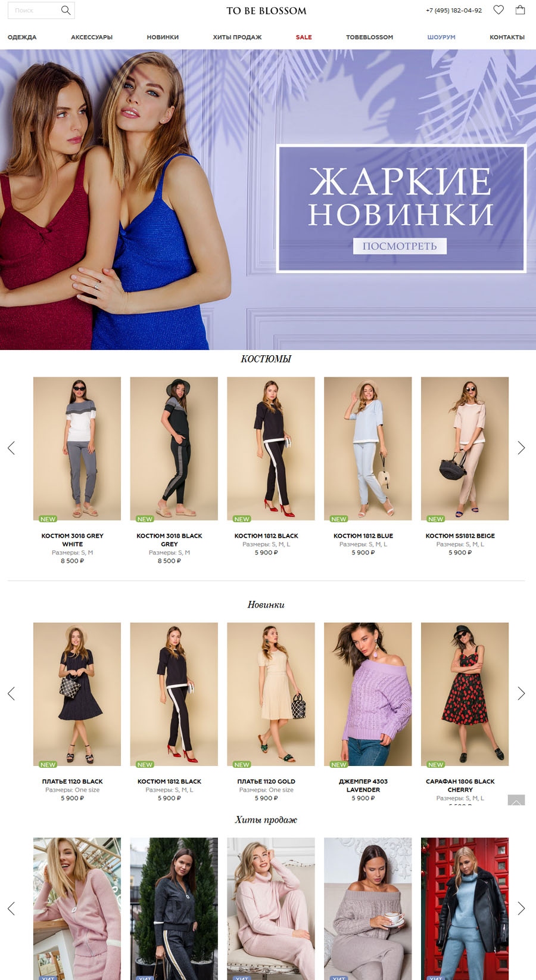Click the scroll-to-top arrow button

pyautogui.click(x=516, y=801)
